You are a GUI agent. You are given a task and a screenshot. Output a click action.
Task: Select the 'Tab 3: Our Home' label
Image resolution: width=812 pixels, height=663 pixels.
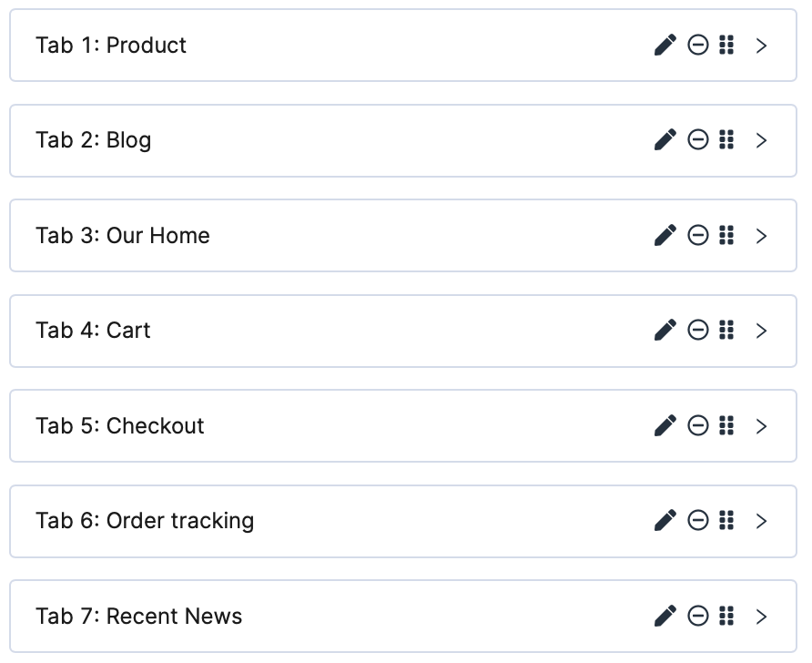click(123, 236)
